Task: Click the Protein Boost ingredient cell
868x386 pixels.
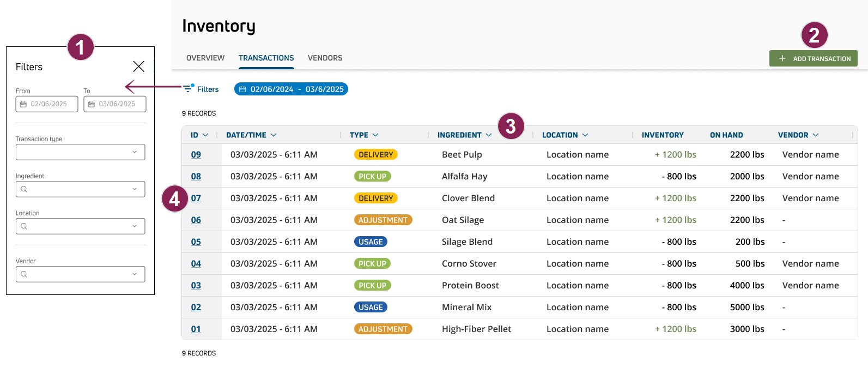Action: (x=471, y=286)
